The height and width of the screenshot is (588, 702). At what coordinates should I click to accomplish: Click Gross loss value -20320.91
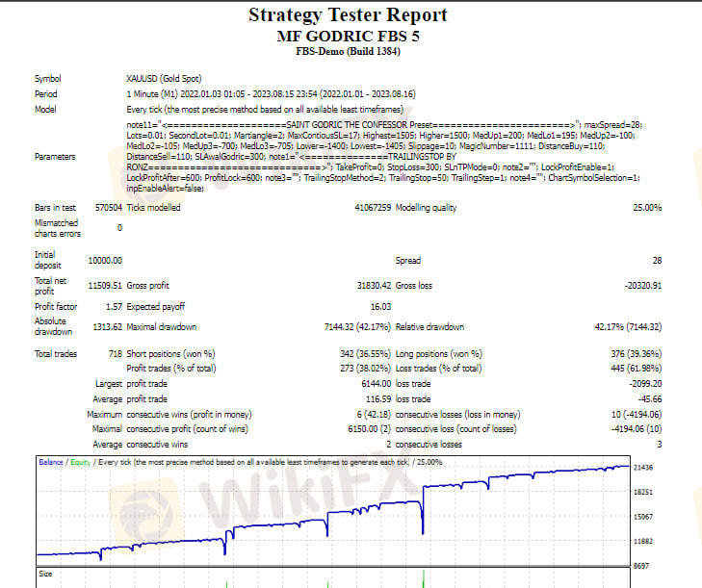[643, 286]
